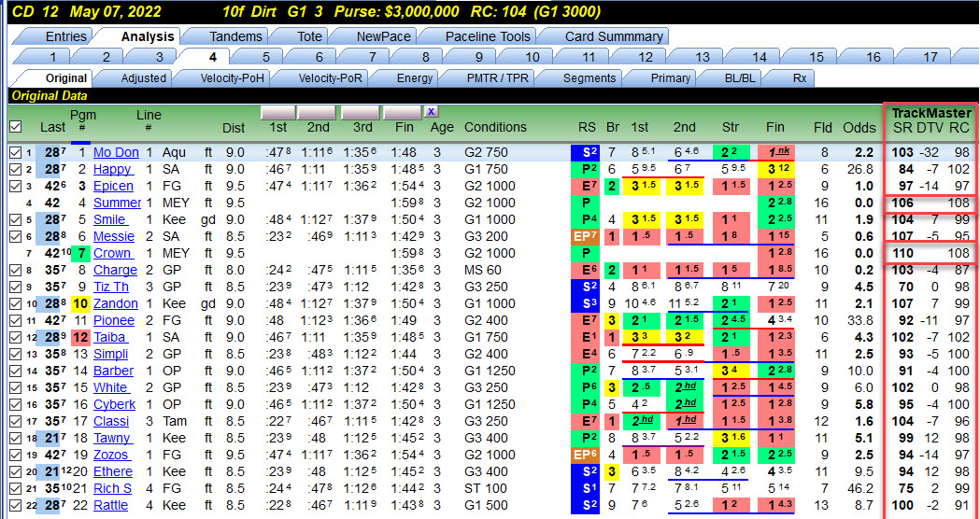The height and width of the screenshot is (519, 980).
Task: Open the Zozos horse link
Action: (112, 456)
